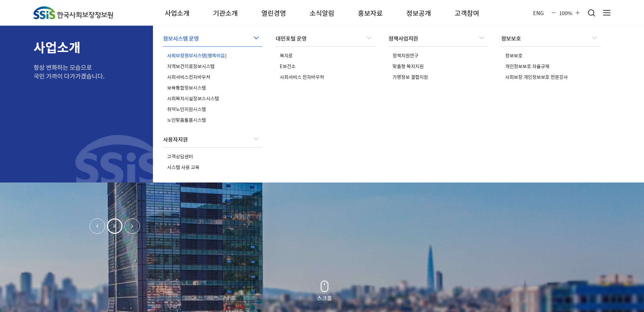
Task: Go to previous slide arrow
Action: pyautogui.click(x=97, y=226)
